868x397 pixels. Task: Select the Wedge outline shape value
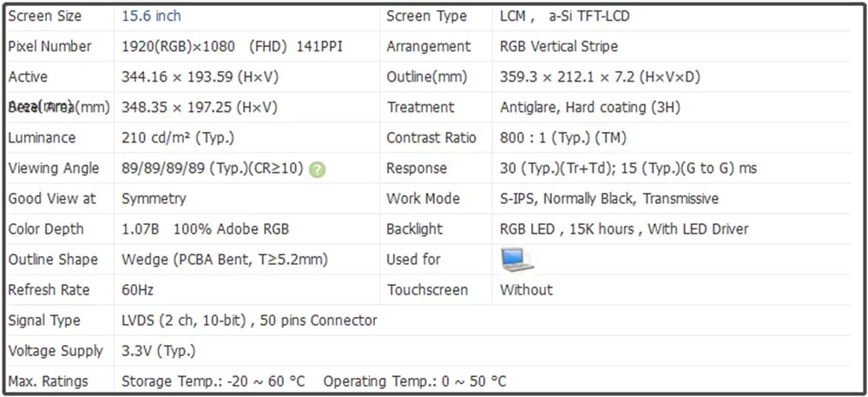click(x=225, y=260)
